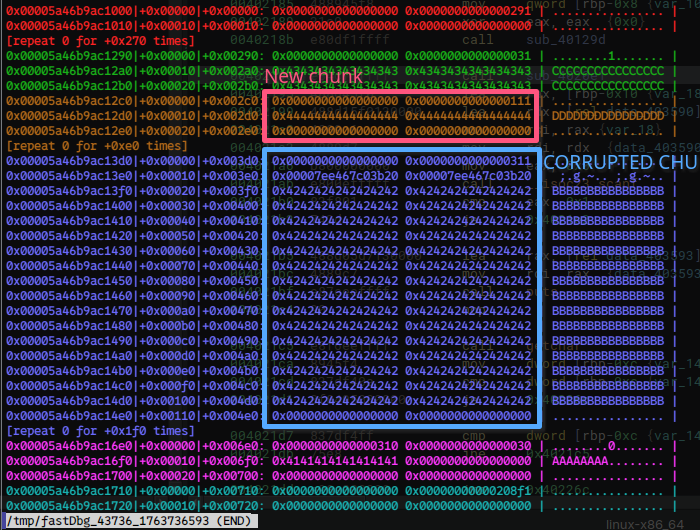Select the chunk size value 0x0000000000000291
The height and width of the screenshot is (530, 700).
coord(468,11)
